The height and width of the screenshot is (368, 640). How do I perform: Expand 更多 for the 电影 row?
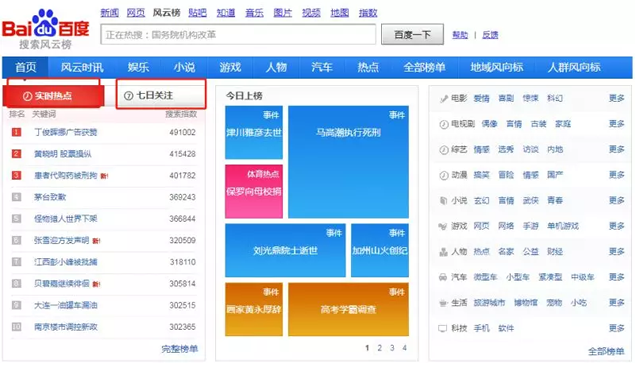pos(616,98)
